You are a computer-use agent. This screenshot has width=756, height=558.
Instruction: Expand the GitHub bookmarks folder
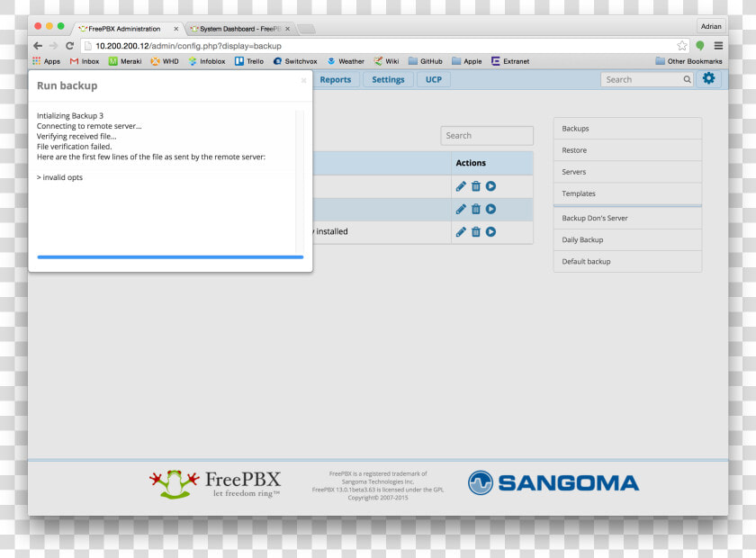425,61
